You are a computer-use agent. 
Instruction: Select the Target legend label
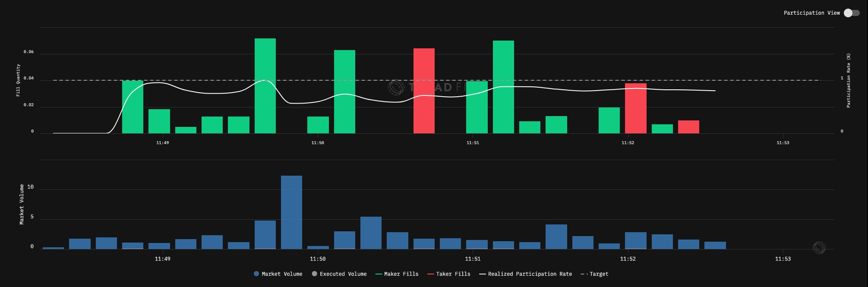point(599,274)
